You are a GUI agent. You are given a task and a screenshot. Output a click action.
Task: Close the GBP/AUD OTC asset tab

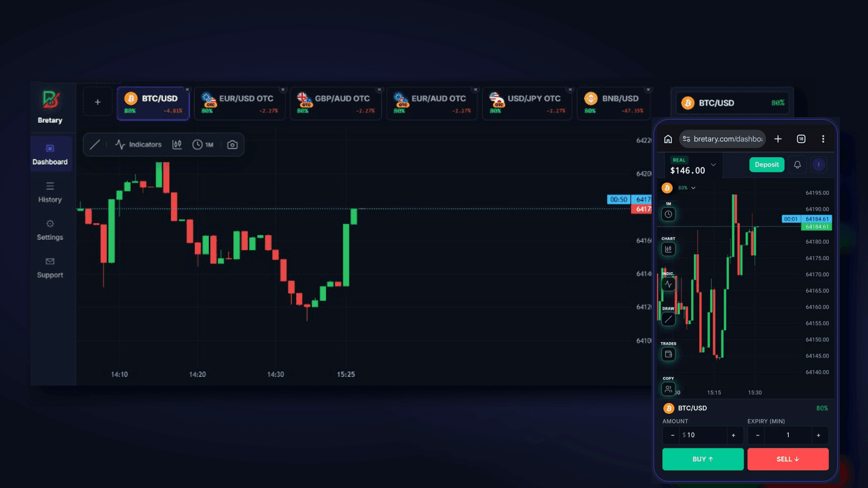pyautogui.click(x=379, y=90)
